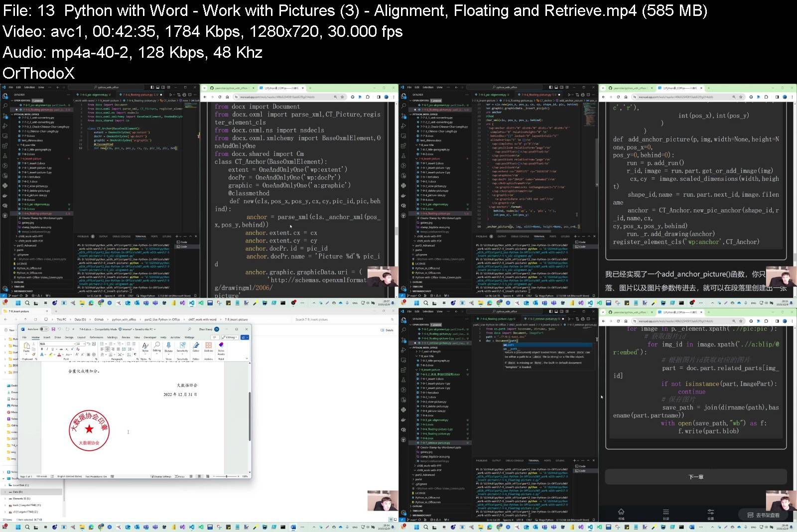Launch the Editor pane in Word
Viewport: 797px width, 532px height.
point(196,347)
